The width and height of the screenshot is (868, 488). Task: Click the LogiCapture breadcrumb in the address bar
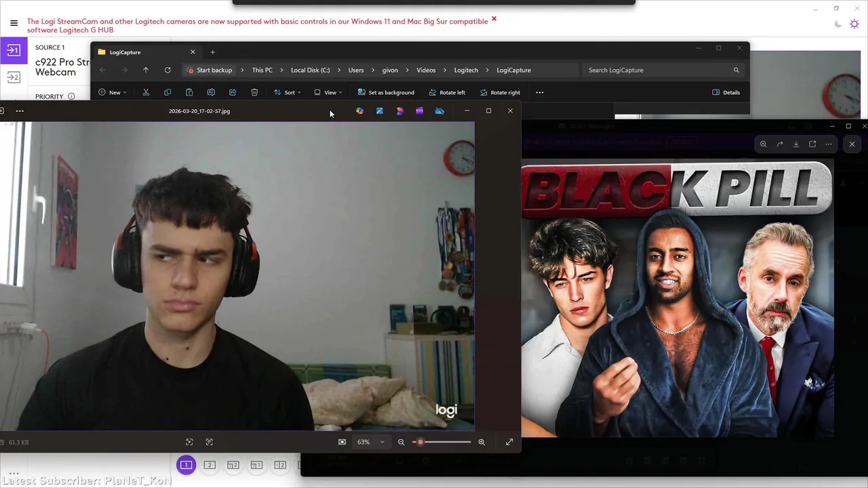pyautogui.click(x=513, y=70)
